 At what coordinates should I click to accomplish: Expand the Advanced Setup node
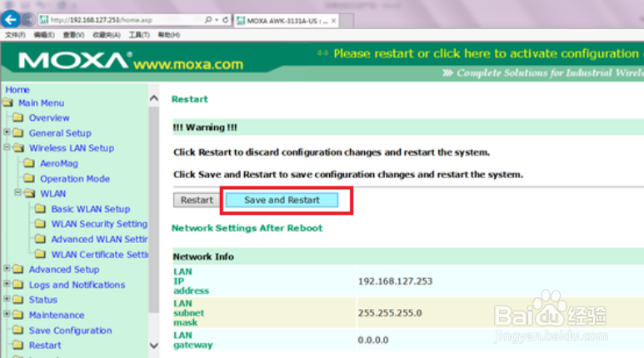pos(7,268)
